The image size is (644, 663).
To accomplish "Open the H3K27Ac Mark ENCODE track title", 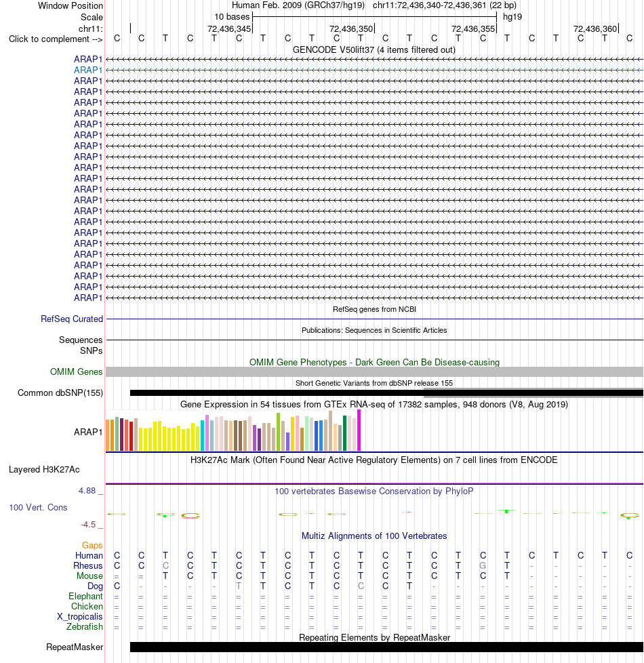I will coord(374,460).
